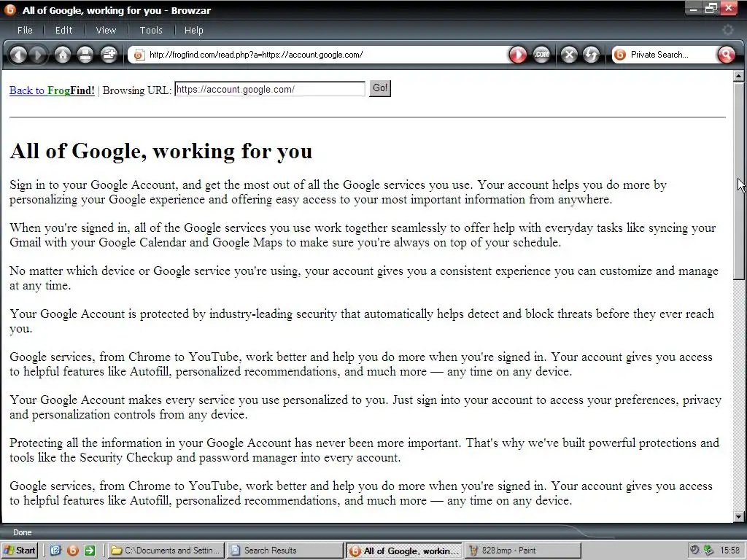Click the first system tray icon
Viewport: 747px width, 560px height.
(694, 550)
